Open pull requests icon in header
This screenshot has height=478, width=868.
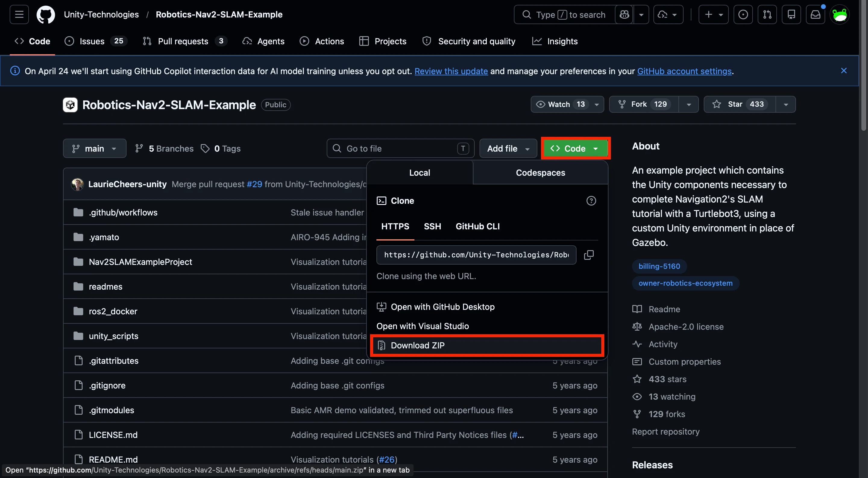point(767,14)
